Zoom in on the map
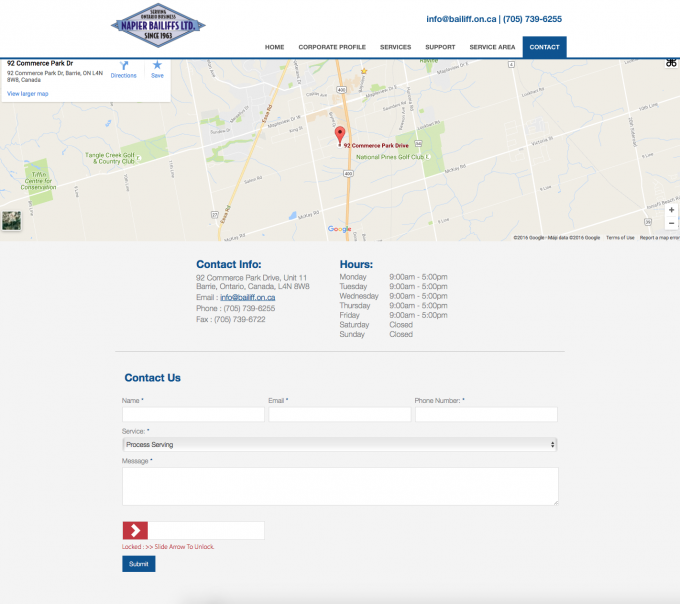680x604 pixels. [x=671, y=210]
